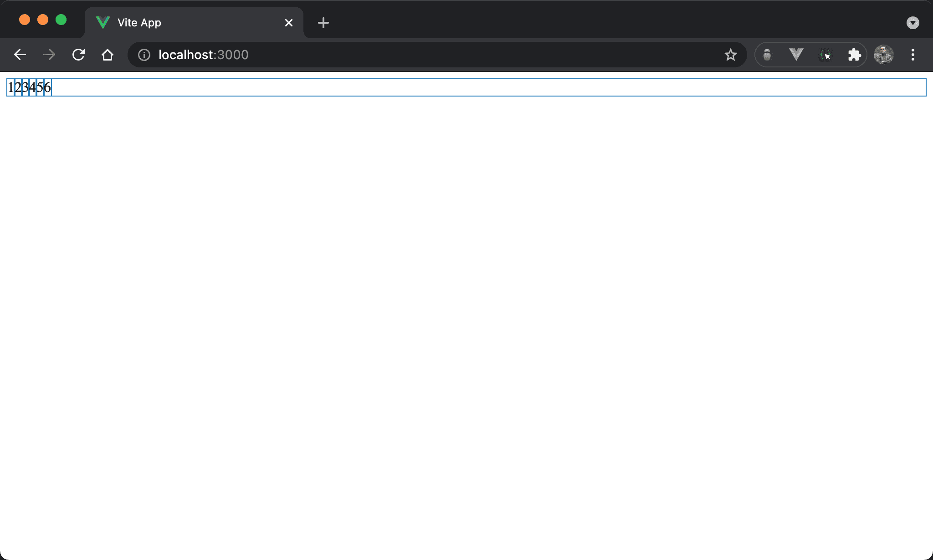The height and width of the screenshot is (560, 933).
Task: Go to the home page icon
Action: coord(108,55)
